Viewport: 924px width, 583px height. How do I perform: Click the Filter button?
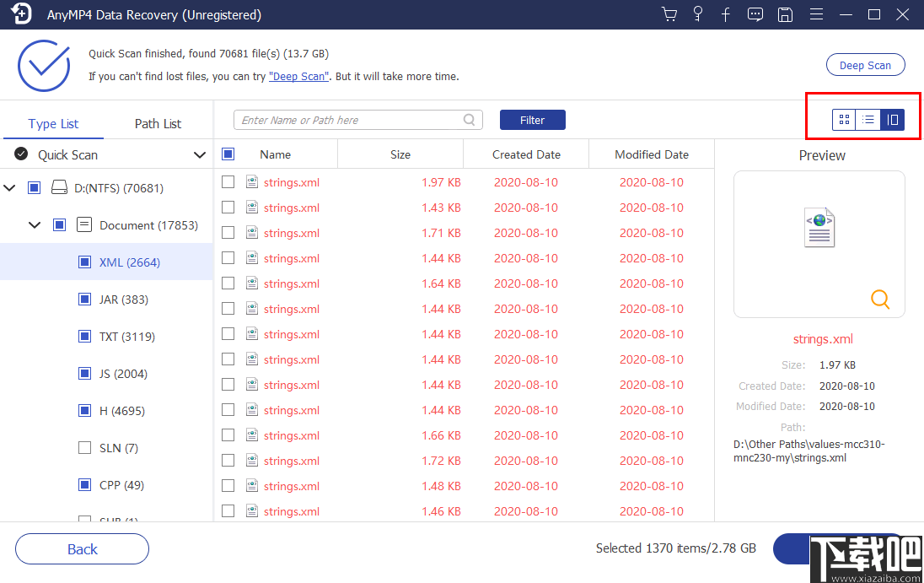click(533, 120)
